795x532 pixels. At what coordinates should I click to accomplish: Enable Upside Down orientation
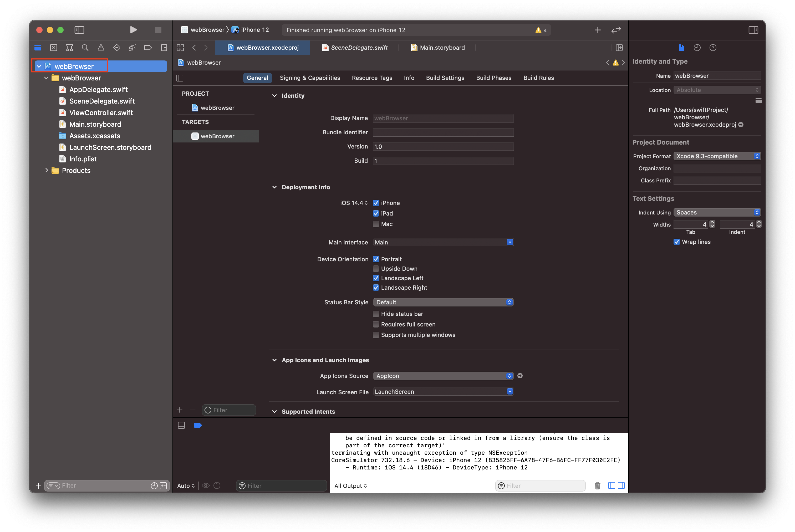click(x=376, y=269)
